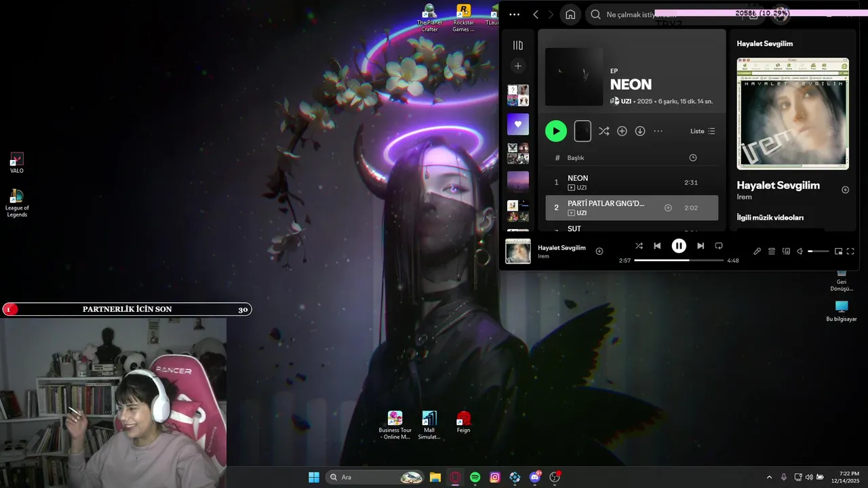Open more options for the NEON EP
Image resolution: width=868 pixels, height=488 pixels.
point(658,131)
